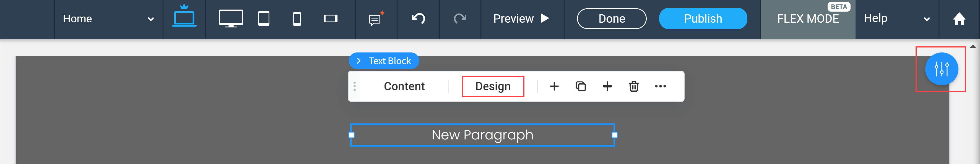This screenshot has width=980, height=164.
Task: Switch to mobile phone view
Action: (x=297, y=18)
